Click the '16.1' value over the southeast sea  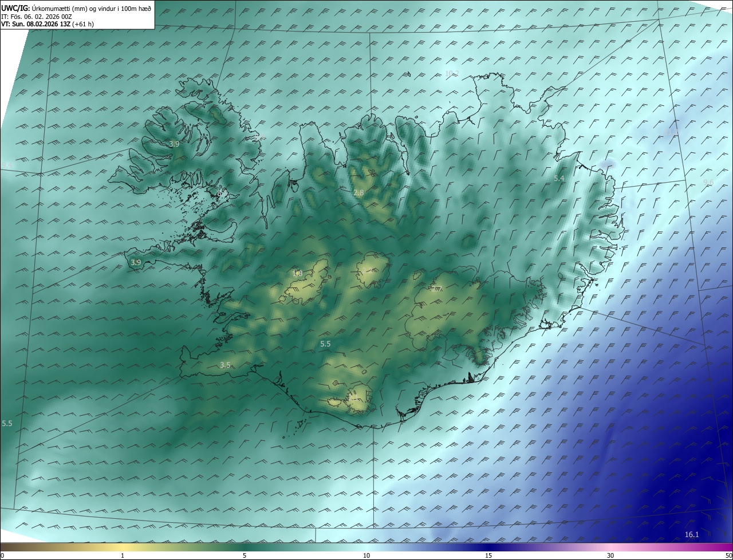[x=692, y=534]
